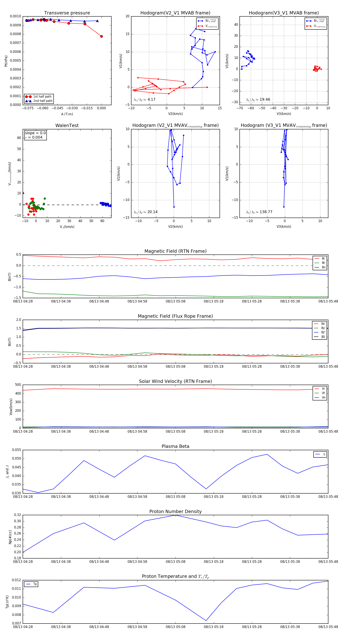This screenshot has height=644, width=351.
Task: Click the λ1/λ3 ≈ 138.77 annotation
Action: 259,212
